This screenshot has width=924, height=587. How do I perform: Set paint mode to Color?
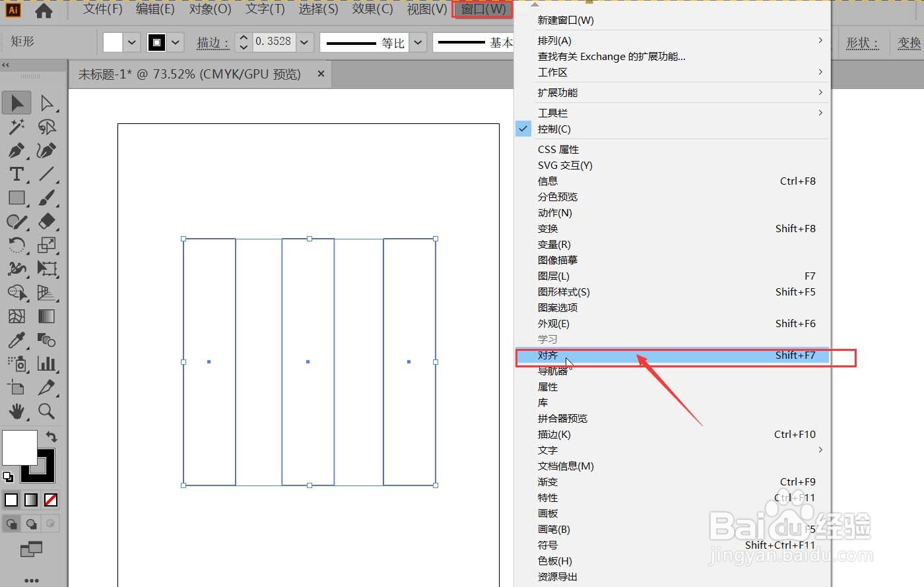point(11,500)
